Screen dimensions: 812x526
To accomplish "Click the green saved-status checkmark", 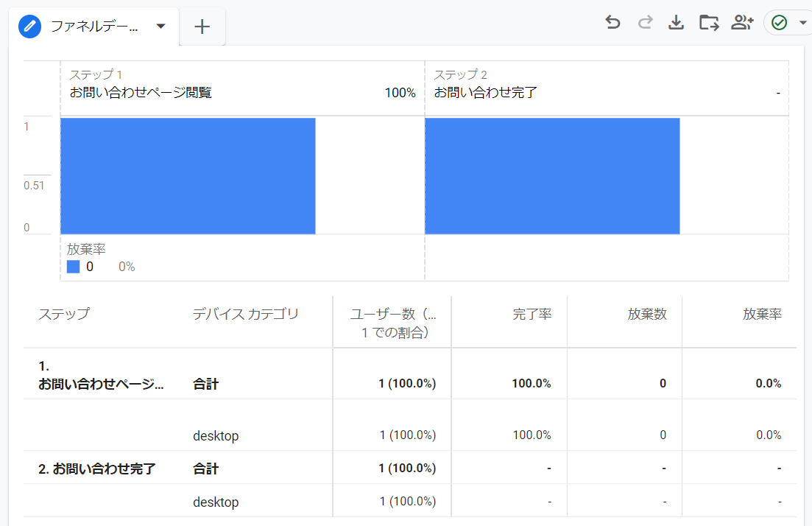I will (x=779, y=23).
